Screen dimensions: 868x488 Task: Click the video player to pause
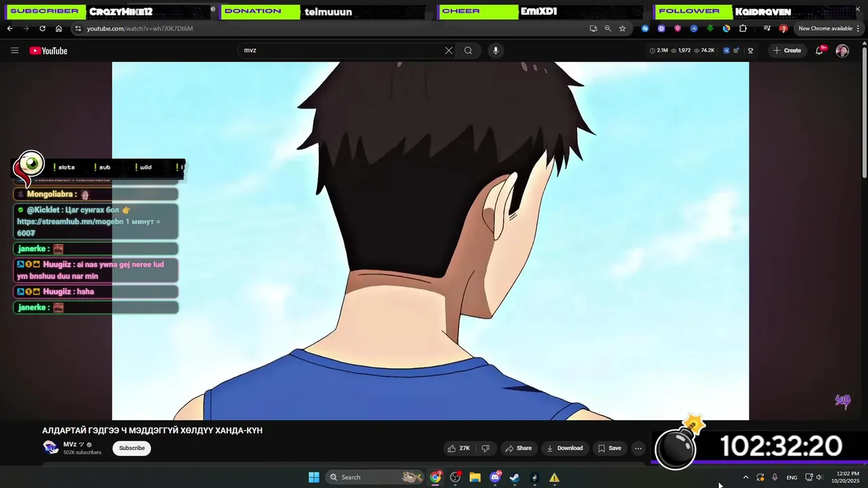point(431,241)
